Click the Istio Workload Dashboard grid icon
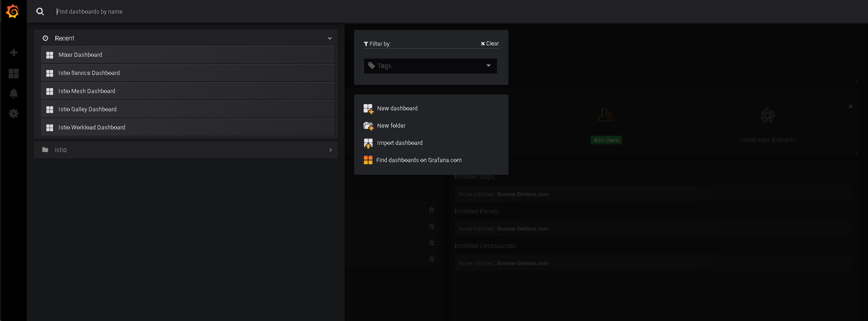Image resolution: width=868 pixels, height=321 pixels. (50, 128)
